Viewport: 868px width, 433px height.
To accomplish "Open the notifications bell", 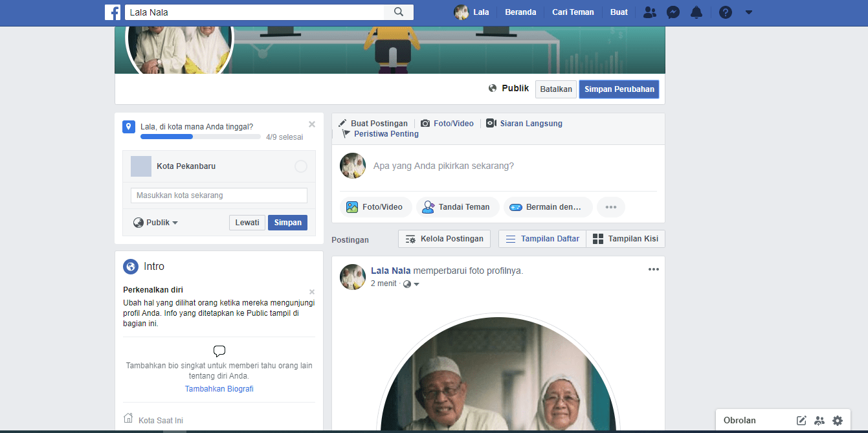I will (x=696, y=12).
